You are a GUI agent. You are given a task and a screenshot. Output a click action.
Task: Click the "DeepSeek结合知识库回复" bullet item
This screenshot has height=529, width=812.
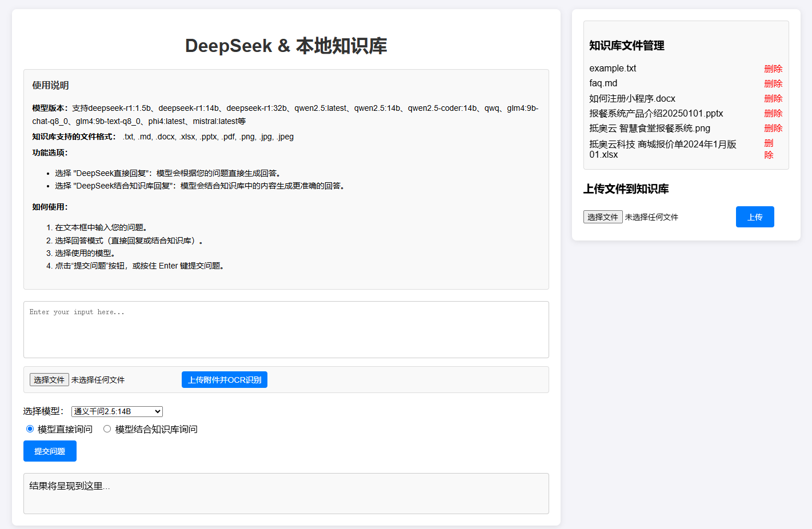pos(200,186)
